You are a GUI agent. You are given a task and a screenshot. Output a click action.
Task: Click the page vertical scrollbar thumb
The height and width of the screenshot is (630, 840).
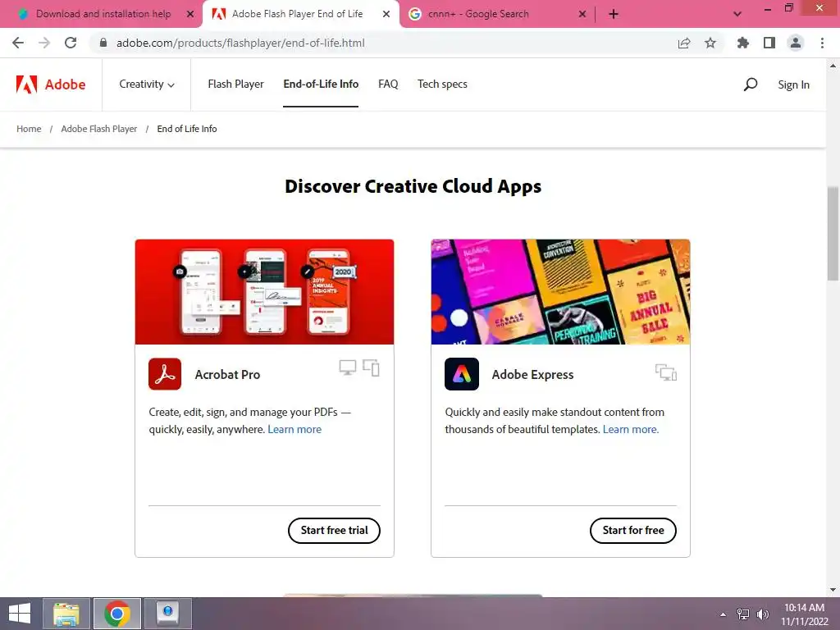pyautogui.click(x=833, y=234)
